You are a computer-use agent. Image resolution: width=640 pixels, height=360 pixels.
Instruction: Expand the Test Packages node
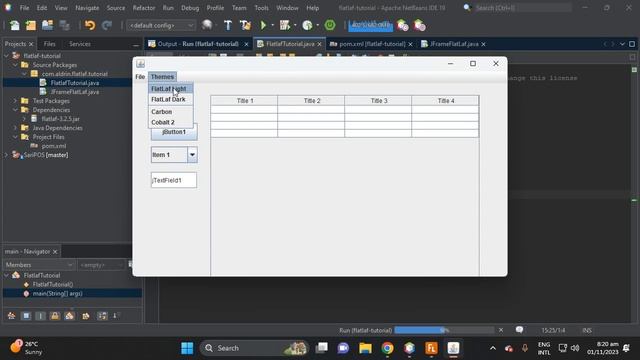coord(15,101)
